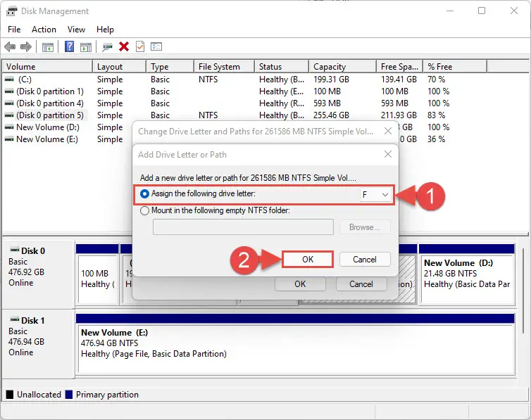This screenshot has height=420, width=531.
Task: Click the disabled Browse... button
Action: coord(365,227)
